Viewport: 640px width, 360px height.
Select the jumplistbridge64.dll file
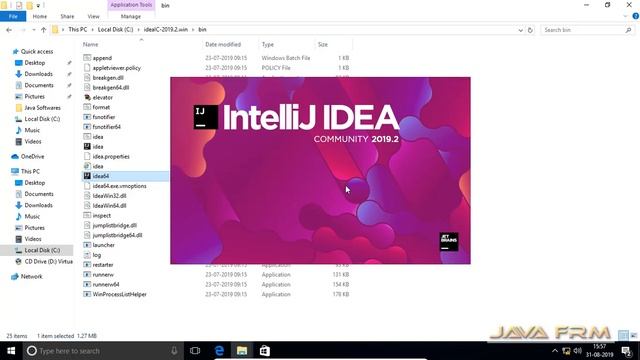(117, 235)
